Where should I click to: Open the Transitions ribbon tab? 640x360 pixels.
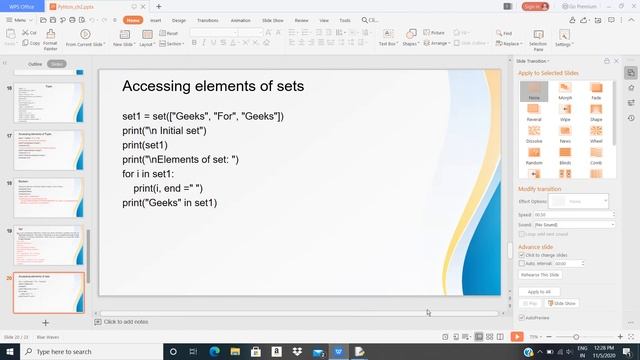point(208,20)
